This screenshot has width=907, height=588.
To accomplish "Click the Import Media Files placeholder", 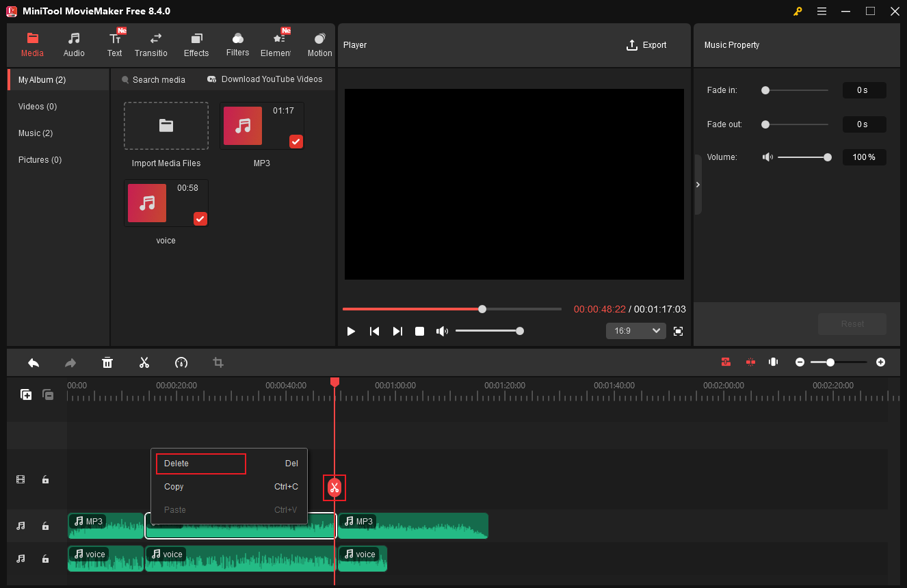I will (x=166, y=125).
